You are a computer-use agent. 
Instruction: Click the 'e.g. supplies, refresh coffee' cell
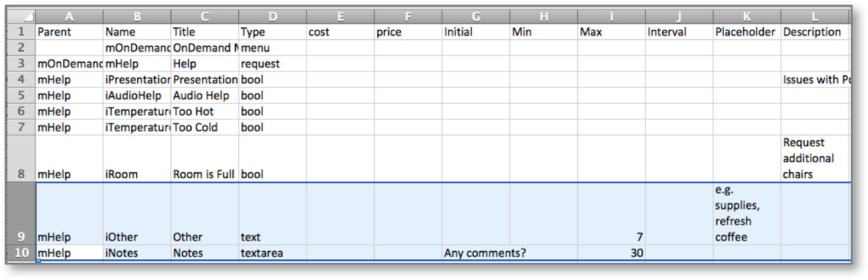click(747, 214)
